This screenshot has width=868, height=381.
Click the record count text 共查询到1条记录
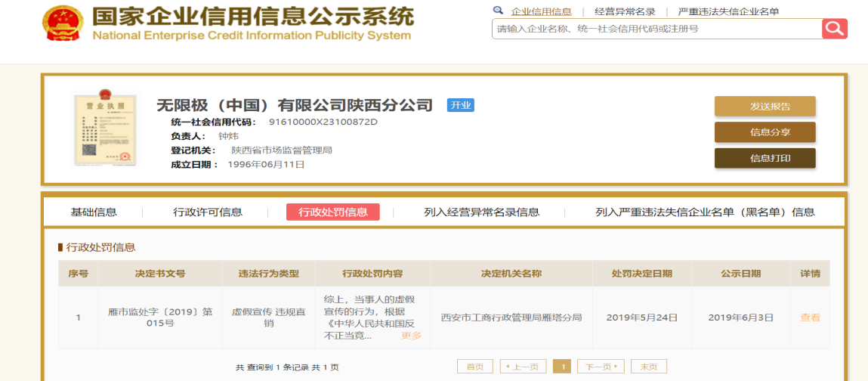coord(273,367)
